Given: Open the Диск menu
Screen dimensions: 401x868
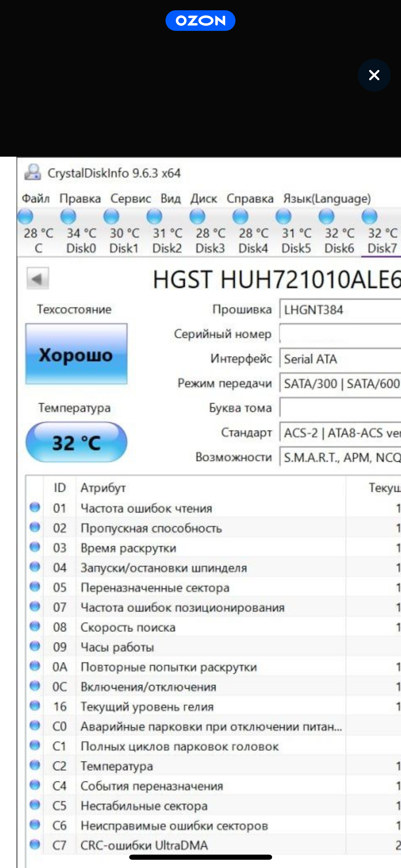Looking at the screenshot, I should (204, 198).
